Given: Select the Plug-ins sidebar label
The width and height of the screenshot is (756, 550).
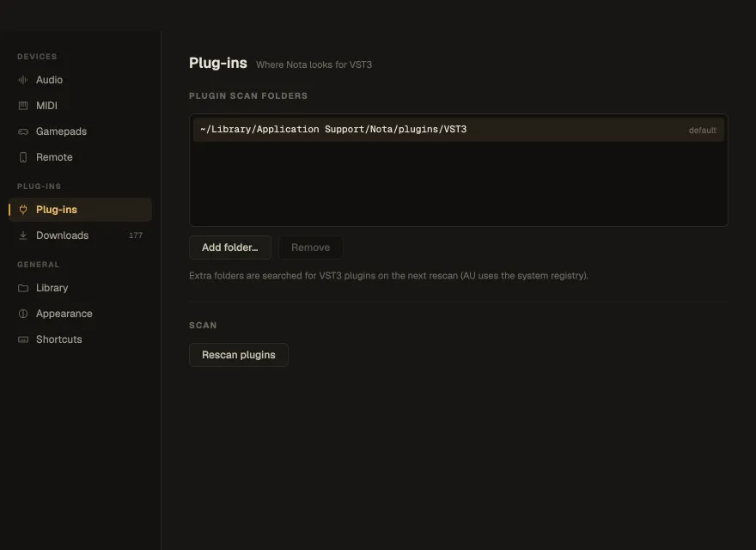Looking at the screenshot, I should [x=57, y=210].
